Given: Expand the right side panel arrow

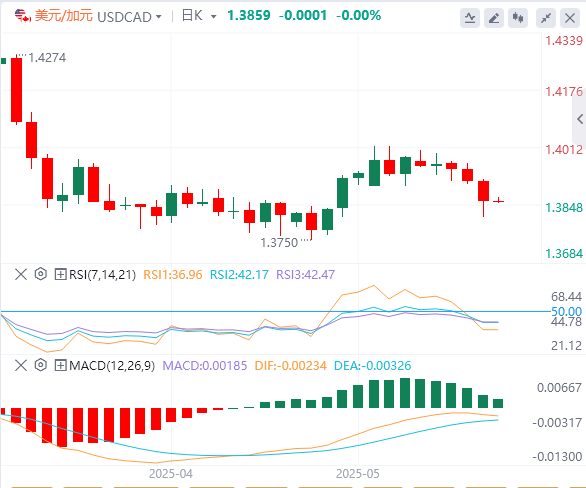Looking at the screenshot, I should point(580,119).
